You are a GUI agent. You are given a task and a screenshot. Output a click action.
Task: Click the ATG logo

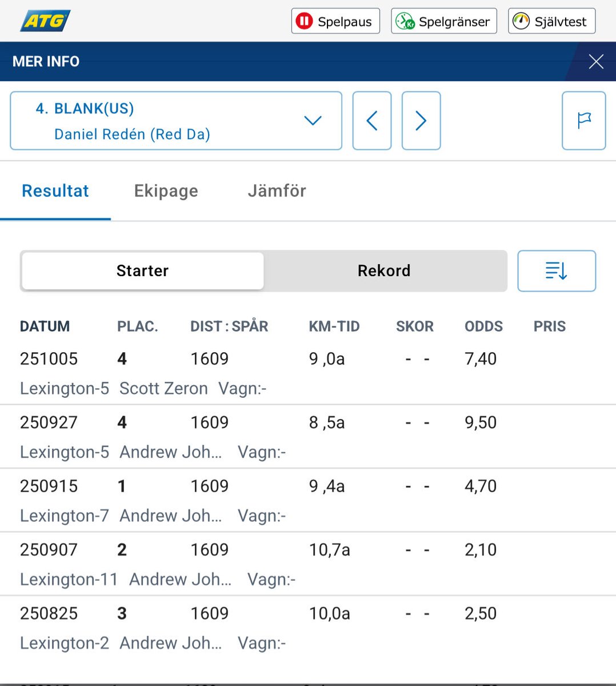point(45,21)
